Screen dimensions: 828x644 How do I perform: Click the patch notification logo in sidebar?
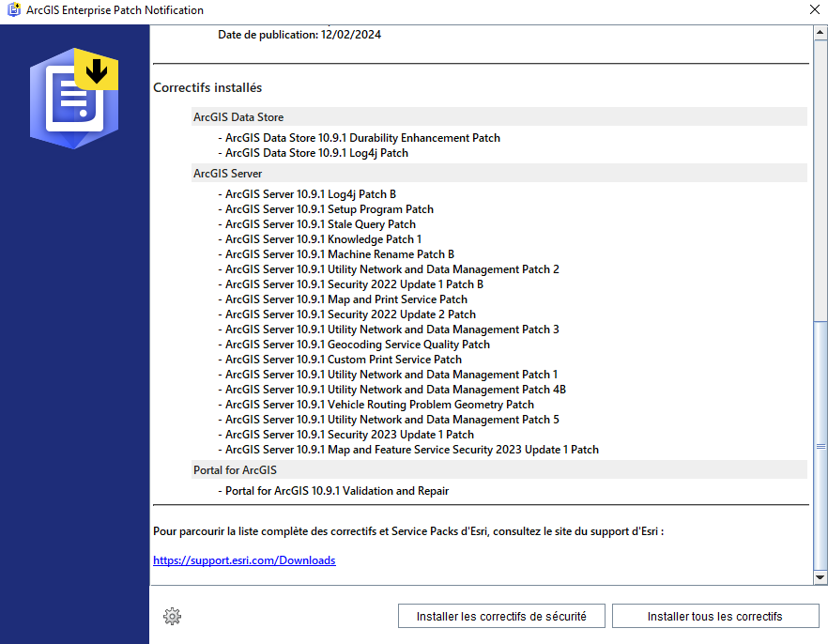point(74,99)
